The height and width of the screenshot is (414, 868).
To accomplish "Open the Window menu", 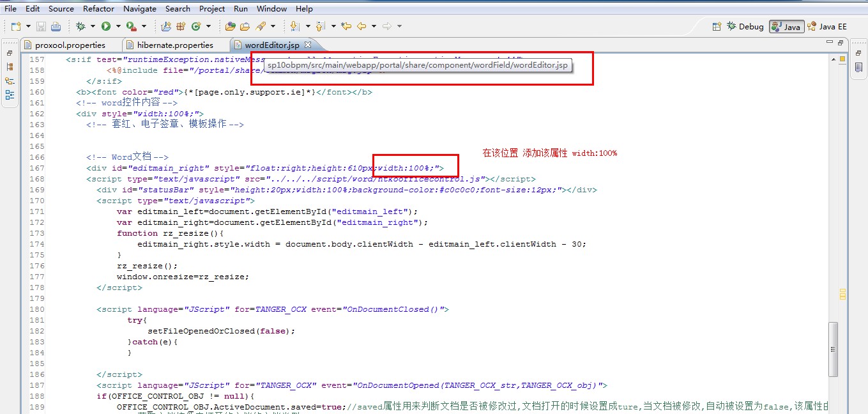I will coord(271,8).
